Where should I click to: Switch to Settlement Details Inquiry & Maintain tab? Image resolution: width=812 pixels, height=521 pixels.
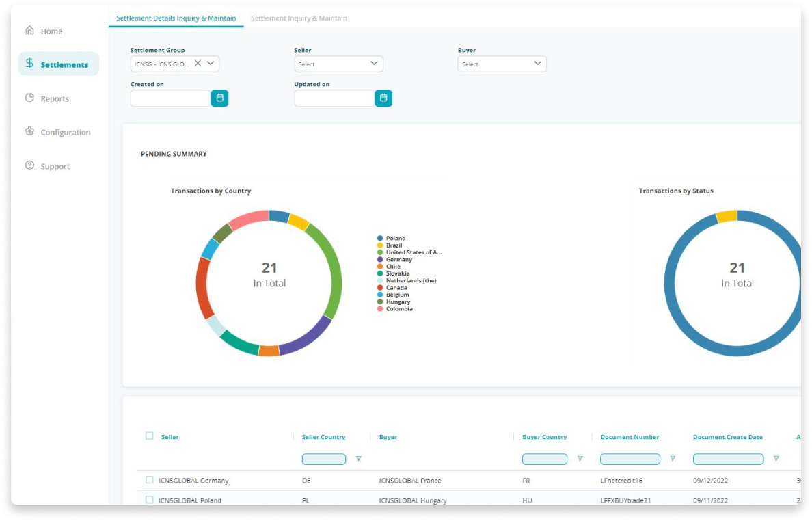(176, 18)
